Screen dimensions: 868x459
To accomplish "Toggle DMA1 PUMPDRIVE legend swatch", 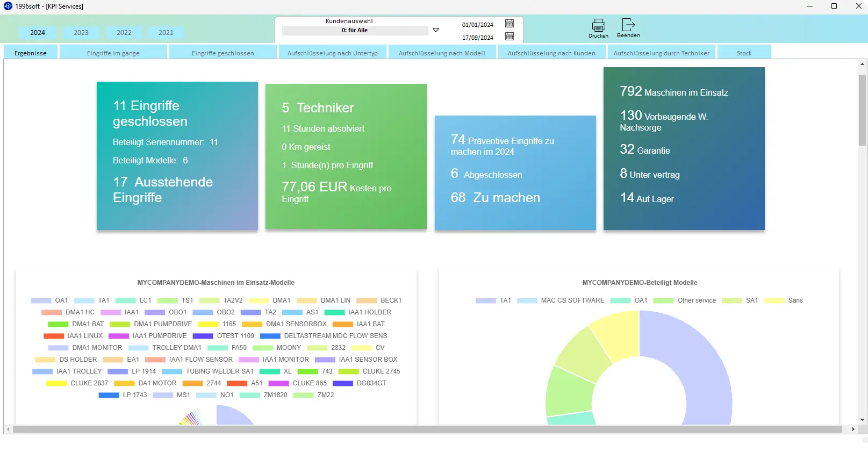I will pyautogui.click(x=120, y=324).
